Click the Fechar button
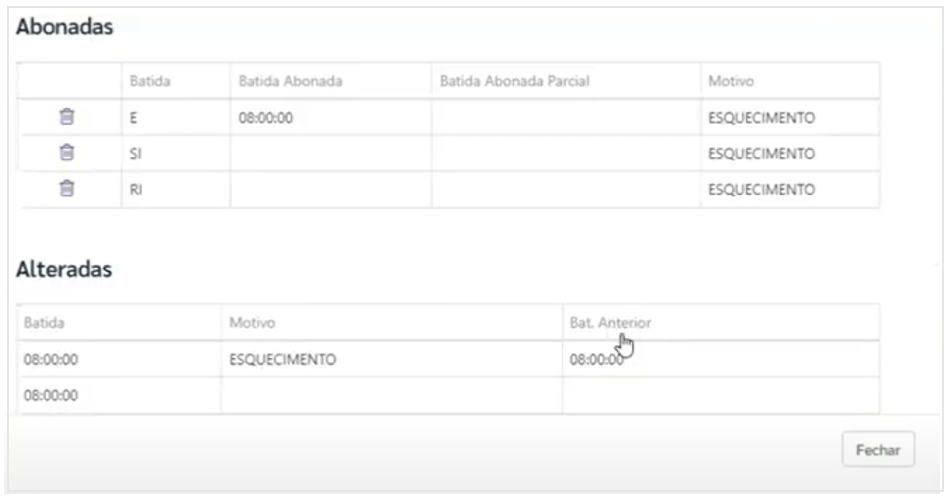949x499 pixels. 878,450
